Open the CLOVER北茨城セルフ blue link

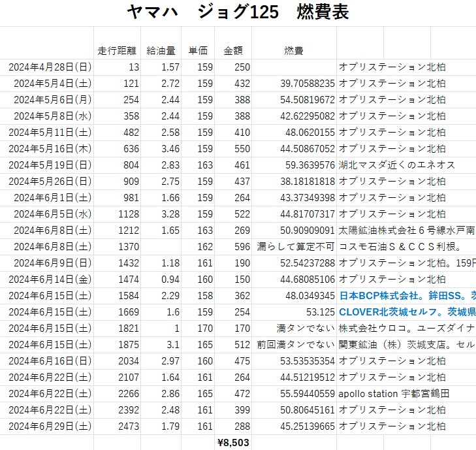406,312
